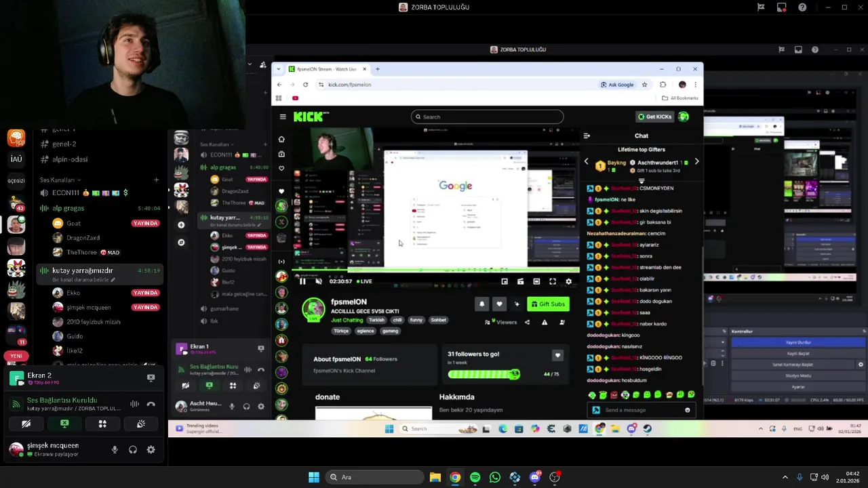868x488 pixels.
Task: Click the green KICK logo
Action: pos(311,117)
